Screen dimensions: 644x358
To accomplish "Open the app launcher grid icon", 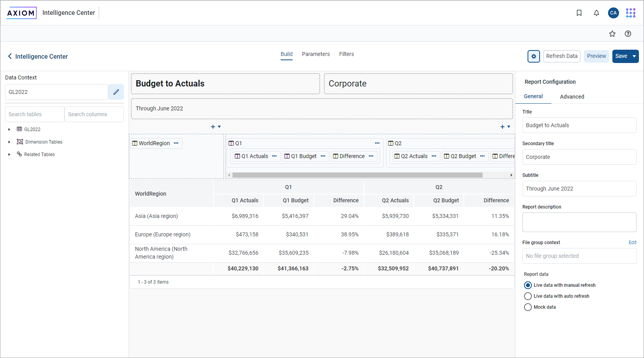I will [x=630, y=13].
